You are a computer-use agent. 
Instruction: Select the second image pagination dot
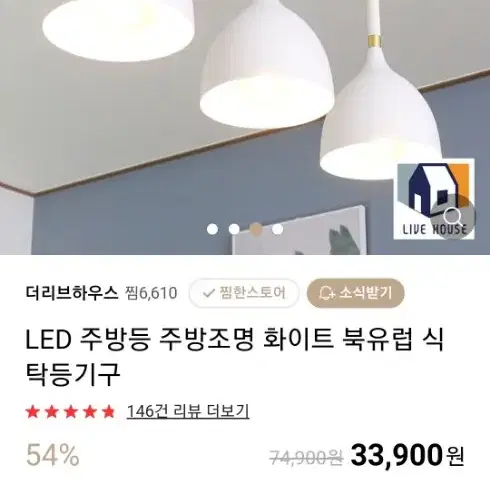pyautogui.click(x=234, y=229)
